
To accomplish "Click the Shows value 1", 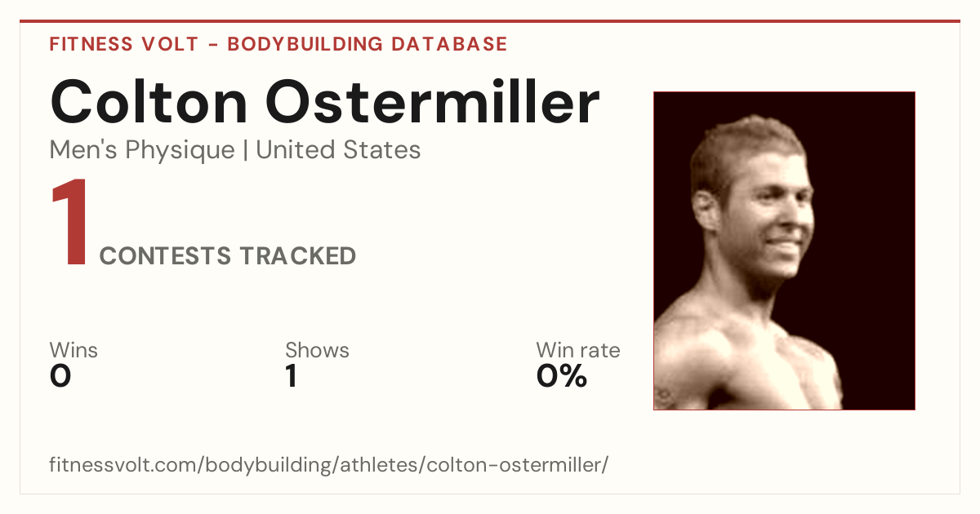I will (x=292, y=376).
